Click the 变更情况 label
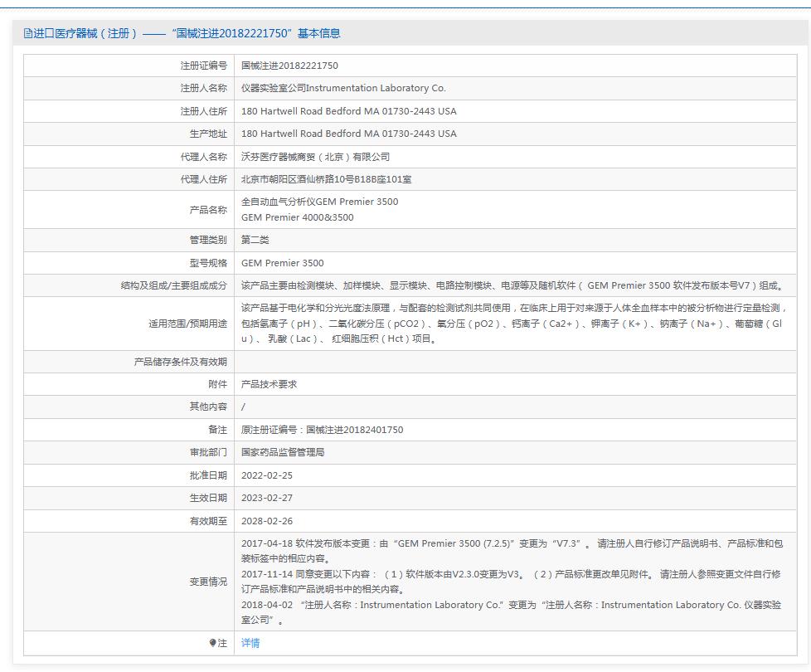 pos(208,582)
